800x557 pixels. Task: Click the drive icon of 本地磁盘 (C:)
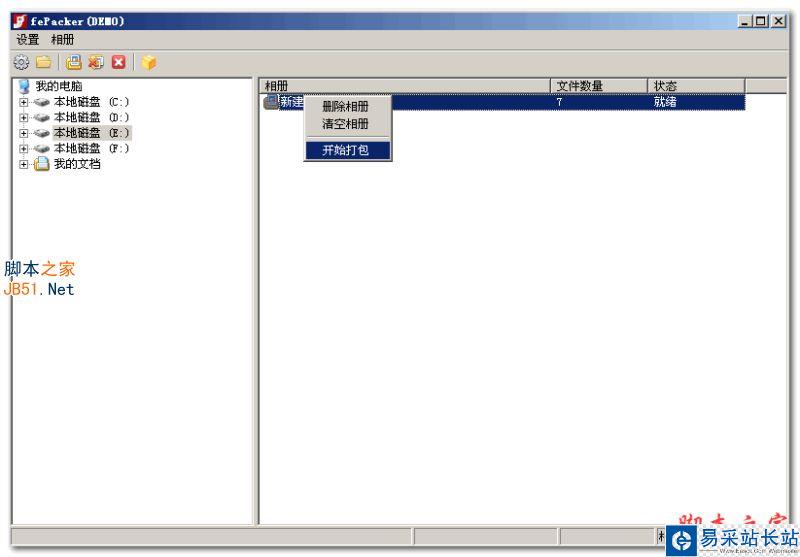[41, 103]
